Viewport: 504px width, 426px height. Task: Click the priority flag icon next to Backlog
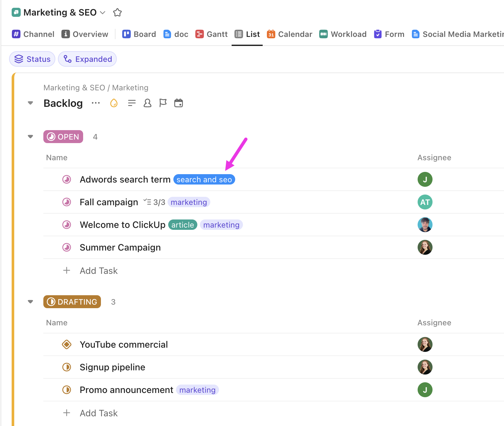pos(163,103)
